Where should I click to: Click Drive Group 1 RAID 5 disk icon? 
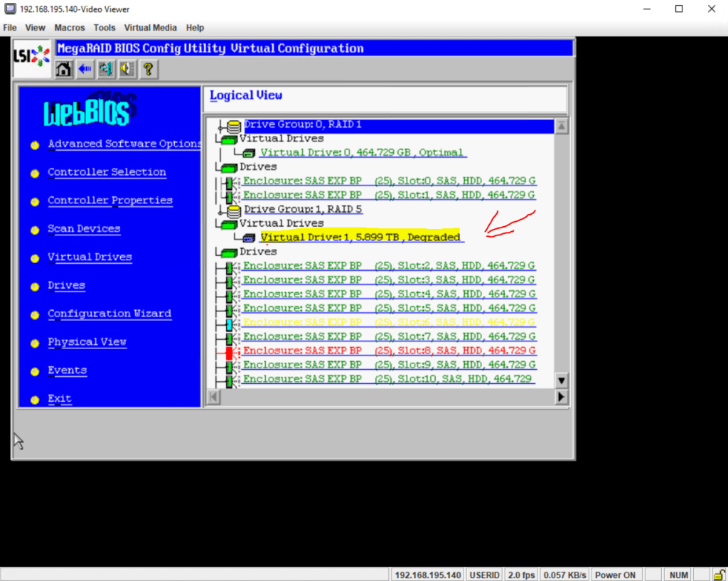click(x=234, y=210)
